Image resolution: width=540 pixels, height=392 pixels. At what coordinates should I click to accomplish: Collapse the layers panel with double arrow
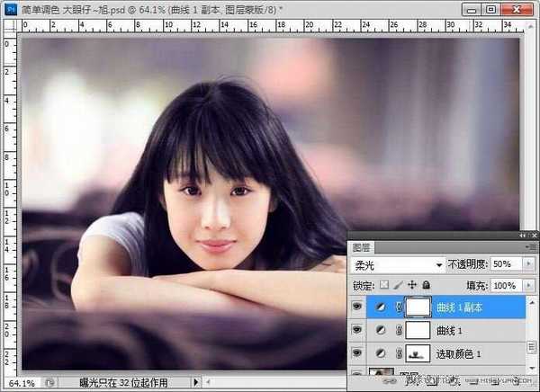click(523, 236)
